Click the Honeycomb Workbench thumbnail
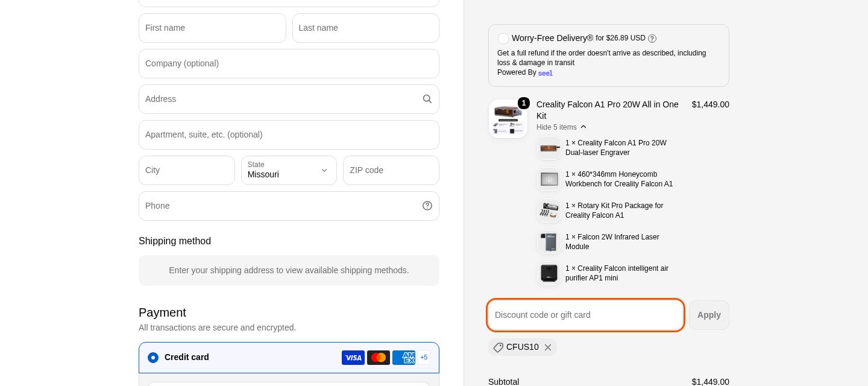Viewport: 868px width, 386px height. click(549, 179)
